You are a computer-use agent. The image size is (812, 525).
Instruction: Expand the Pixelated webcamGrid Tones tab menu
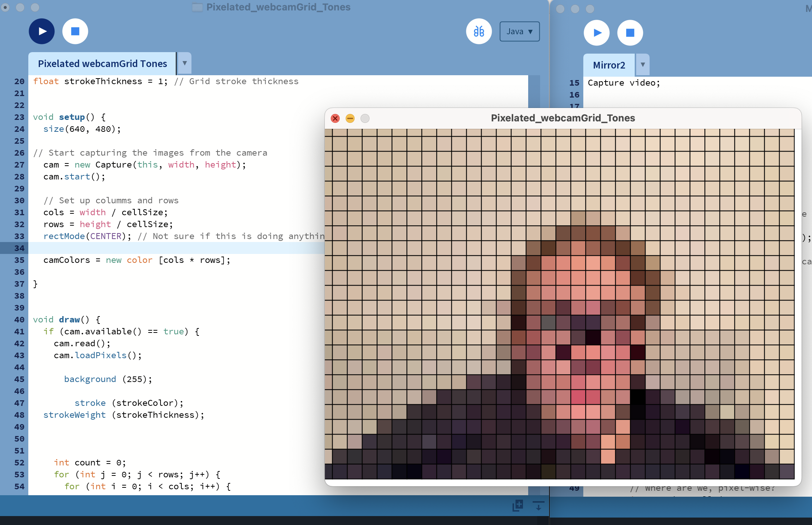pos(184,63)
